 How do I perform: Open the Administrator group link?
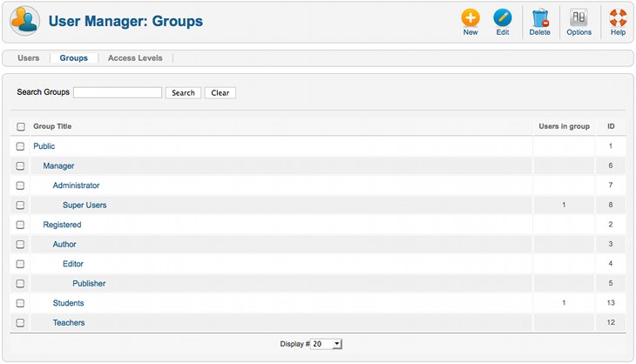[x=76, y=185]
